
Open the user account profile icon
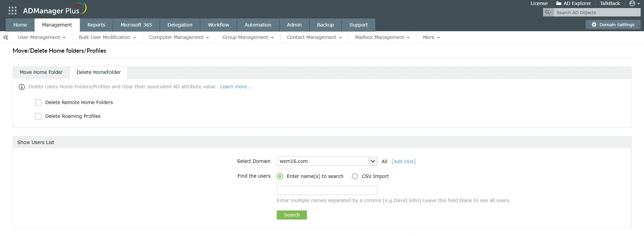632,3
